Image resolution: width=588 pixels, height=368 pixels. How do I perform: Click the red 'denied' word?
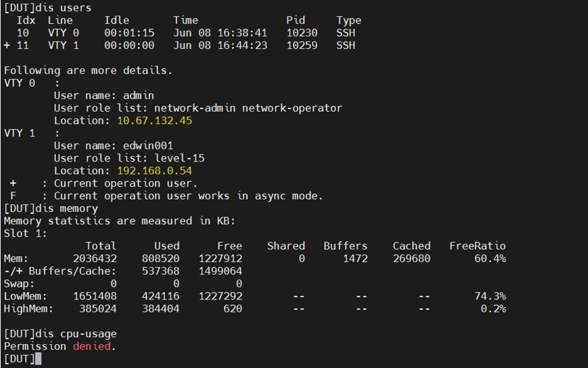92,346
